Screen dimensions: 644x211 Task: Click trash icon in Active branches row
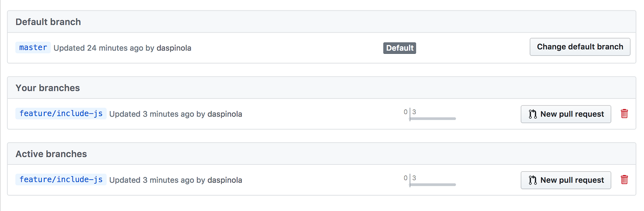click(x=624, y=180)
